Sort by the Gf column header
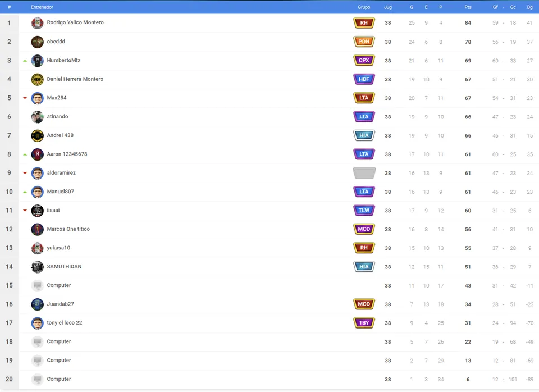 tap(495, 7)
